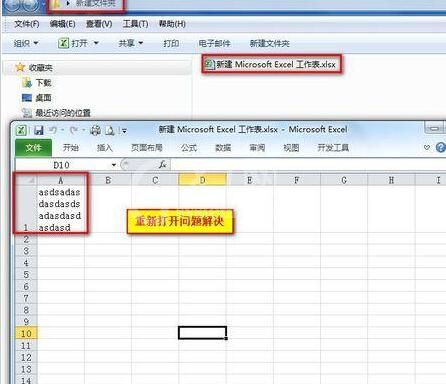The image size is (446, 384).
Task: Expand the 组织 dropdown in Explorer
Action: 26,43
